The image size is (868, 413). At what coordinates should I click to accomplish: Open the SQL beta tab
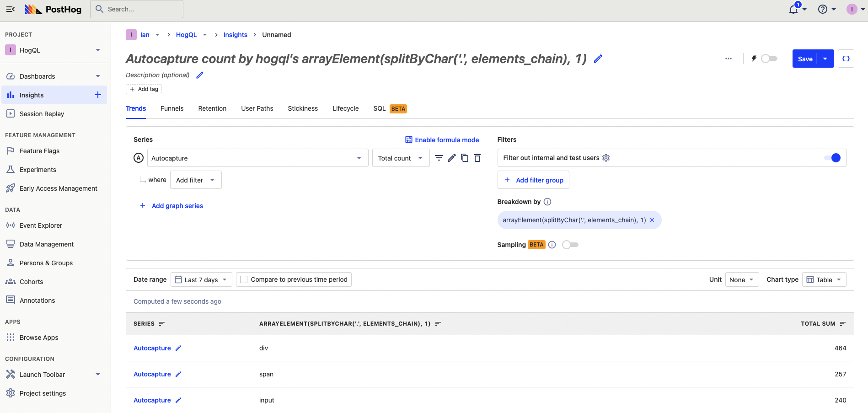click(380, 108)
